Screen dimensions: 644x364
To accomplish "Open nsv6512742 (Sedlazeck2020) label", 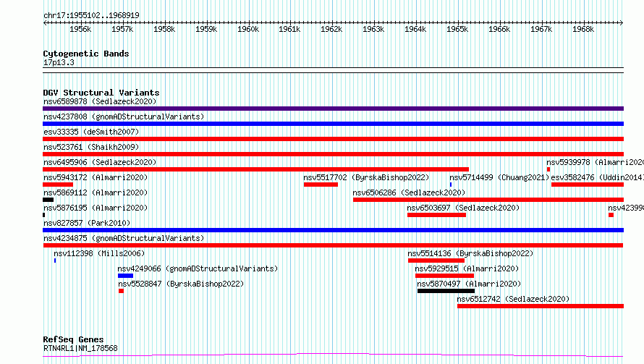I will pos(513,299).
